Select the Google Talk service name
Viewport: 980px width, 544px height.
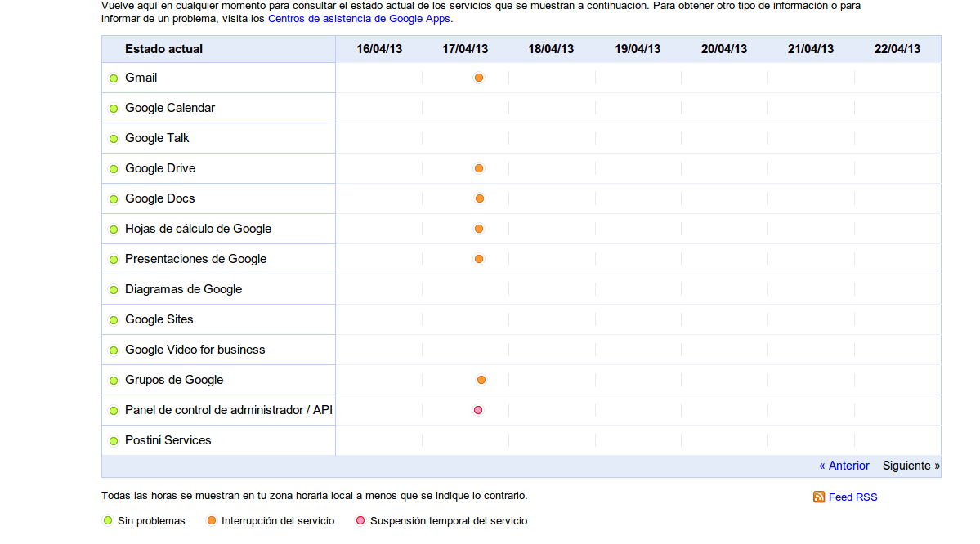(157, 138)
